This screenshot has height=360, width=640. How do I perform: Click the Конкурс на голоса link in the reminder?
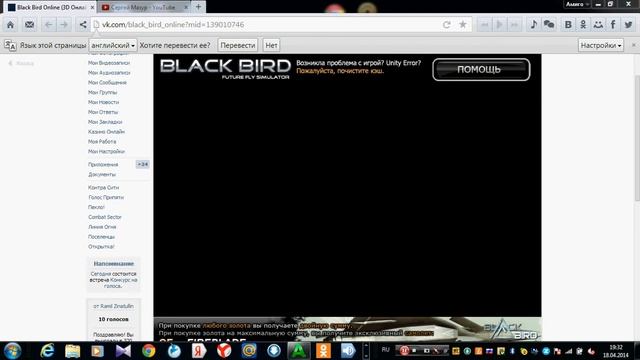tap(121, 283)
